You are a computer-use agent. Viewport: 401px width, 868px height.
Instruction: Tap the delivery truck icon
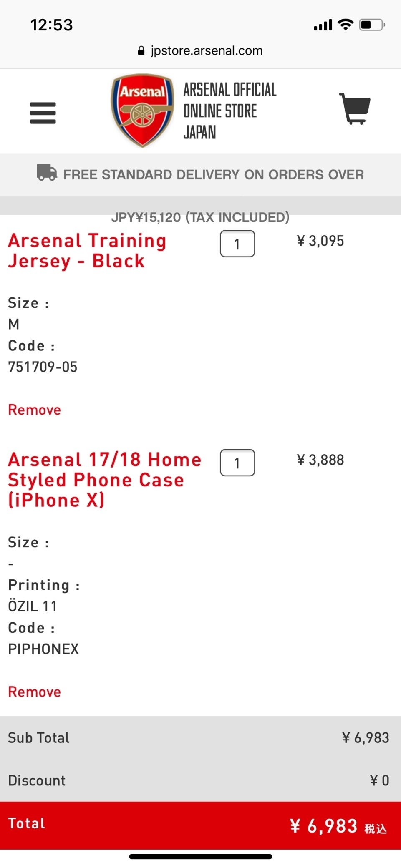click(x=47, y=173)
